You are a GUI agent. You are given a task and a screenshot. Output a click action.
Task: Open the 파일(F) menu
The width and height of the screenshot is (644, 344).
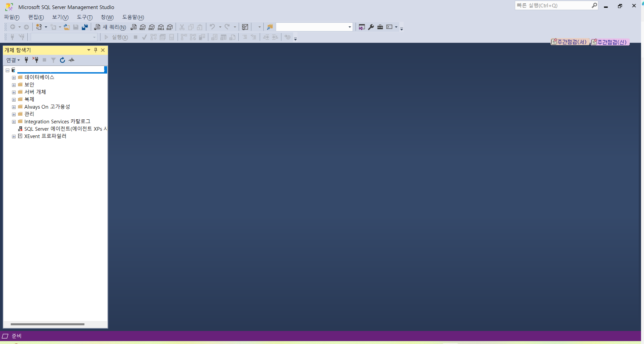[12, 17]
